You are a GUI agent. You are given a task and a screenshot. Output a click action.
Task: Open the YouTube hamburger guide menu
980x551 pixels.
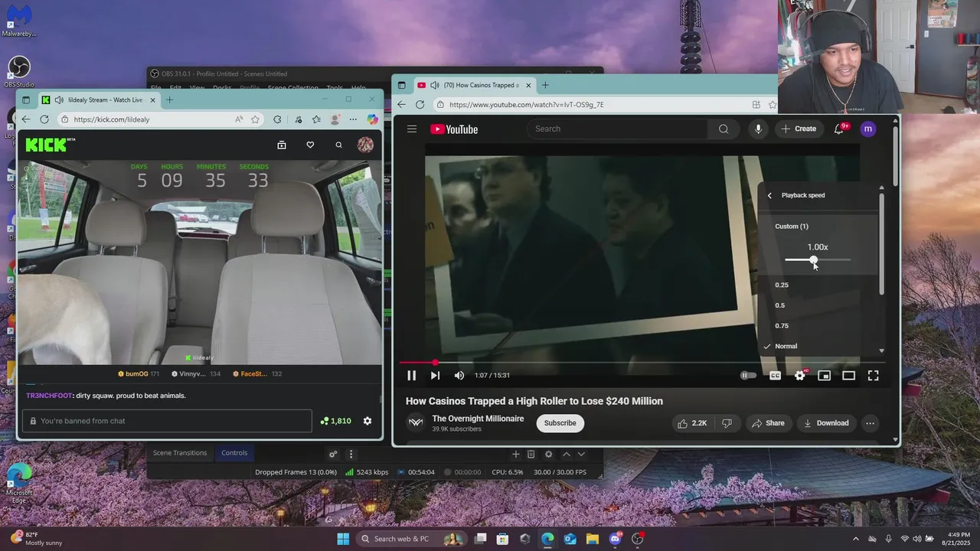tap(412, 129)
